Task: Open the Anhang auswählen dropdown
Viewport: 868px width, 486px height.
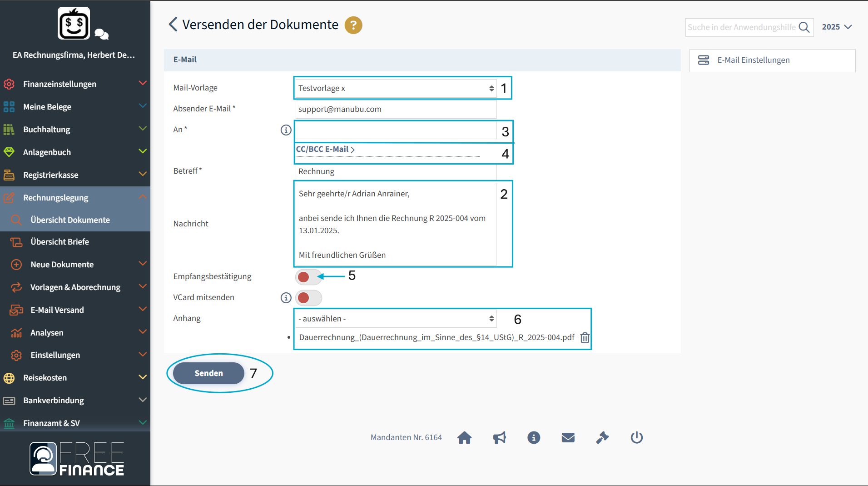Action: point(394,318)
